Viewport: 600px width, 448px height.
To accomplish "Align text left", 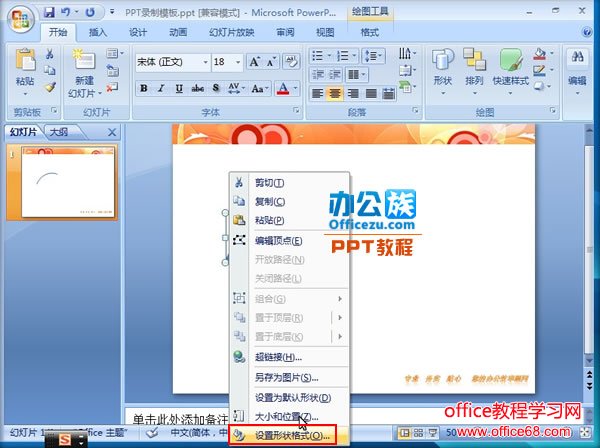I will click(317, 93).
